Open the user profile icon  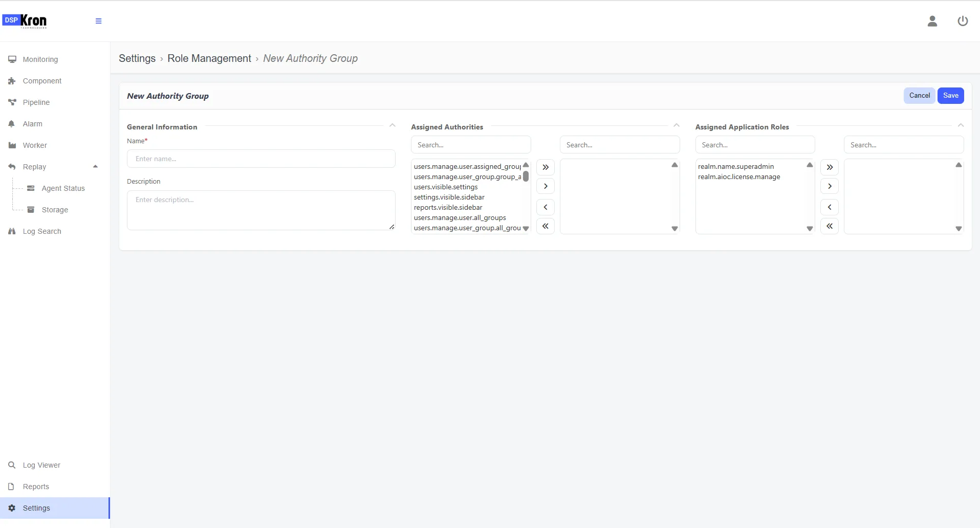coord(932,21)
